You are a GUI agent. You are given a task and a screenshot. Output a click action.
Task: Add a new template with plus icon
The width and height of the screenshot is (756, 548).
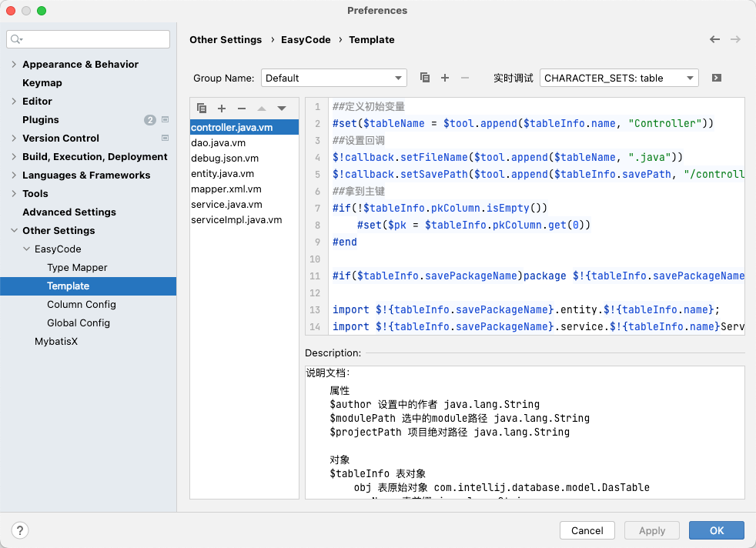(x=222, y=109)
